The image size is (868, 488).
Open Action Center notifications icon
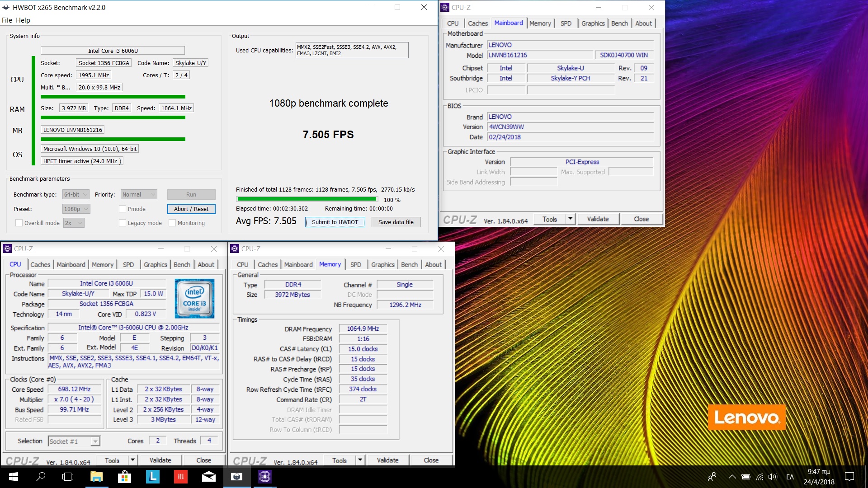849,477
